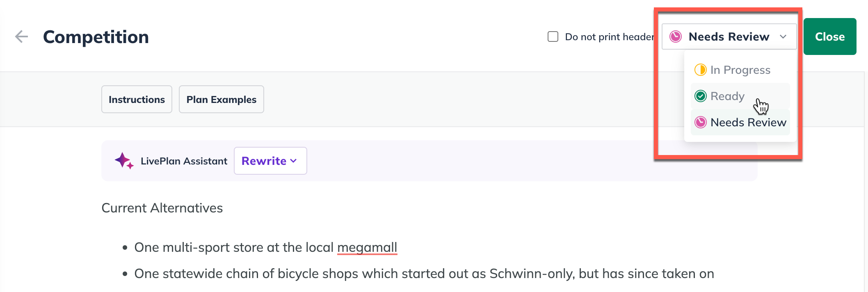The width and height of the screenshot is (868, 292).
Task: Click the Current Alternatives text line
Action: pos(162,208)
